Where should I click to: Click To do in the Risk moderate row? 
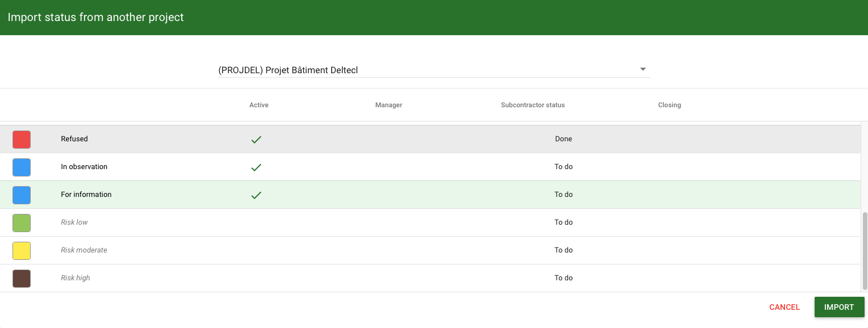point(564,250)
